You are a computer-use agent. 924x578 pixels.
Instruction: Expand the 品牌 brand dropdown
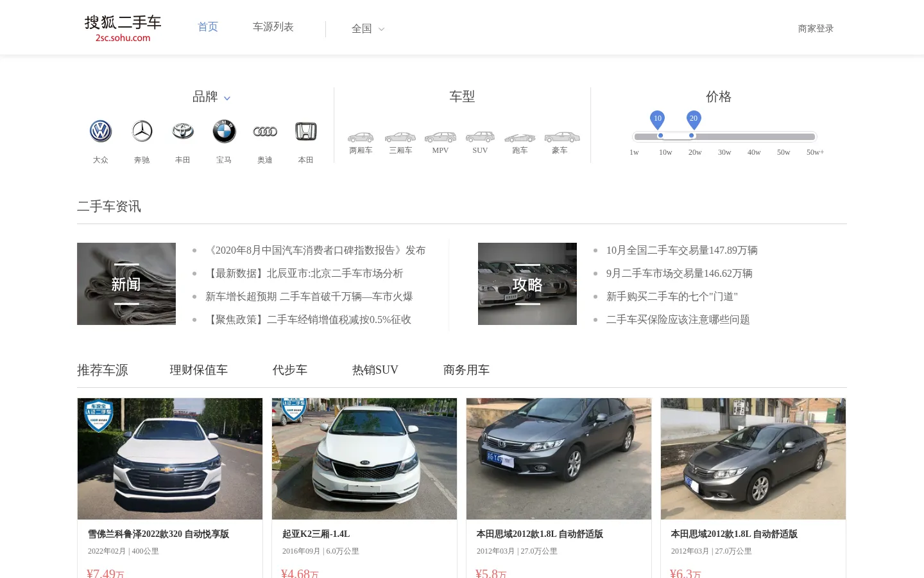click(x=211, y=97)
